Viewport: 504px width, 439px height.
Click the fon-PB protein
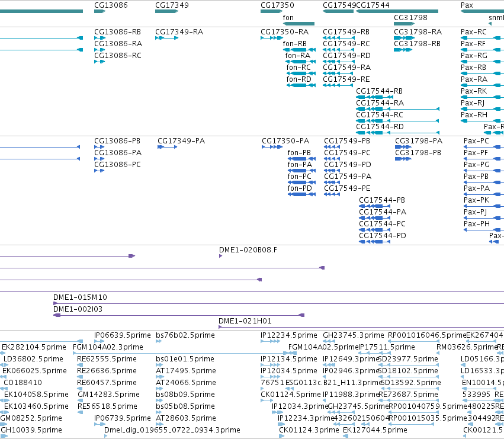(x=299, y=153)
